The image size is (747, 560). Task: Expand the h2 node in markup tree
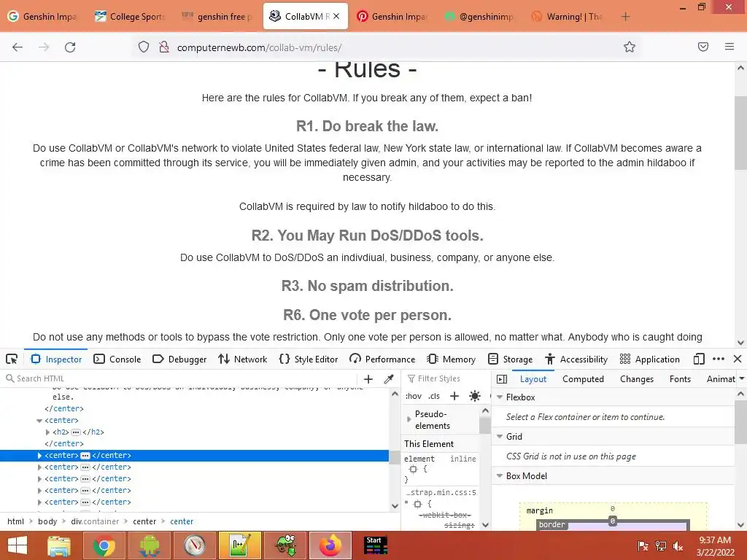click(x=47, y=432)
